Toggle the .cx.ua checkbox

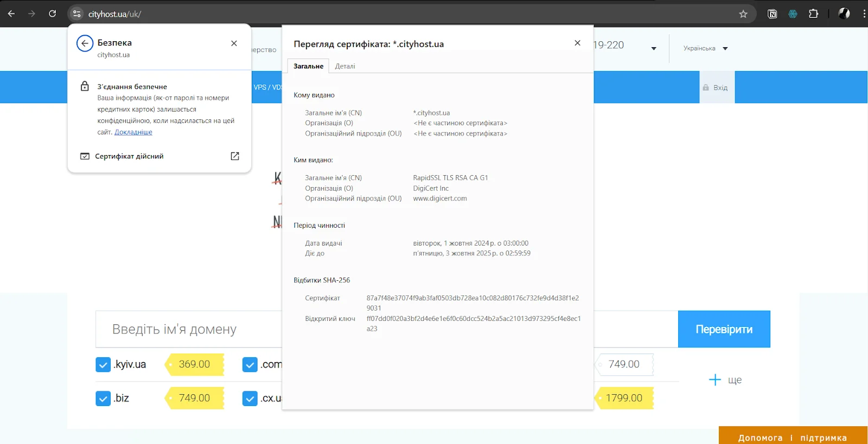250,398
